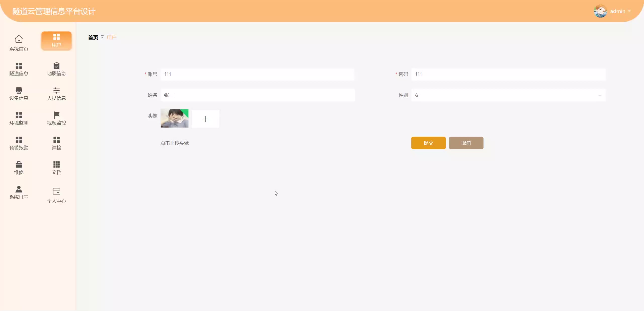Image resolution: width=644 pixels, height=311 pixels.
Task: Open the 环境监测 menu item
Action: 19,119
